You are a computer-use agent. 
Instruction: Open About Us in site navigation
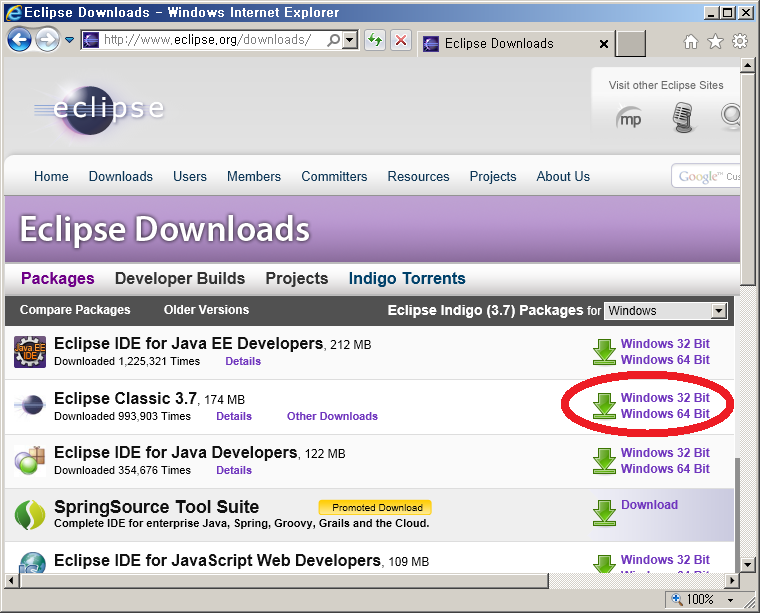[x=563, y=176]
